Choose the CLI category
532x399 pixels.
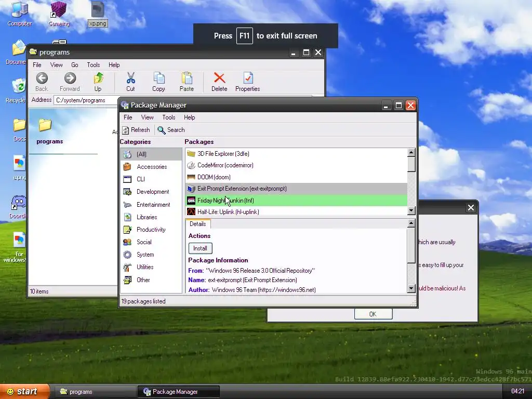tap(151, 179)
